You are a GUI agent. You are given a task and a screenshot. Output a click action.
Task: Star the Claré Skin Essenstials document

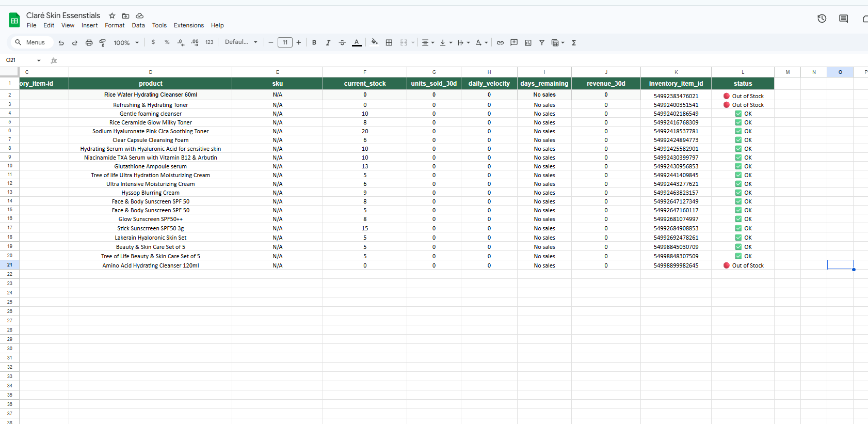tap(112, 15)
